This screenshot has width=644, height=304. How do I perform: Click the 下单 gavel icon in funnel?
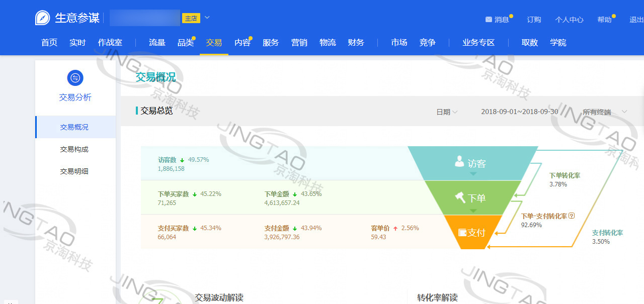[x=460, y=197]
